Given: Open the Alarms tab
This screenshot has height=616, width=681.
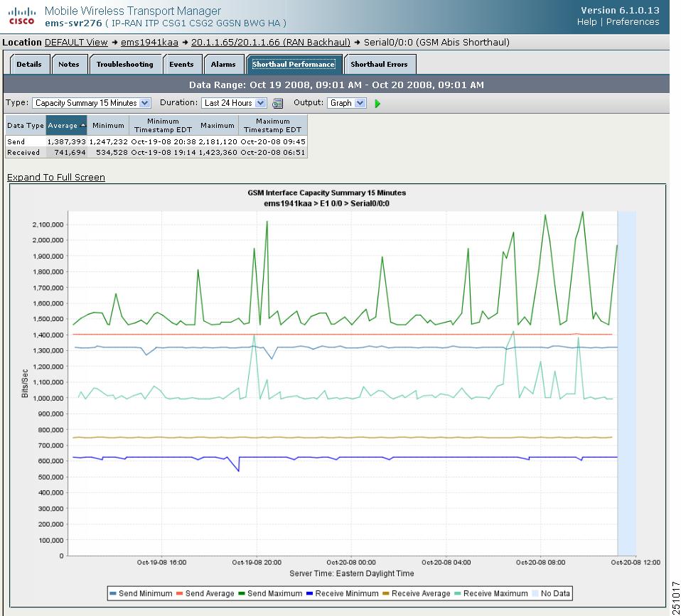Looking at the screenshot, I should [x=223, y=64].
